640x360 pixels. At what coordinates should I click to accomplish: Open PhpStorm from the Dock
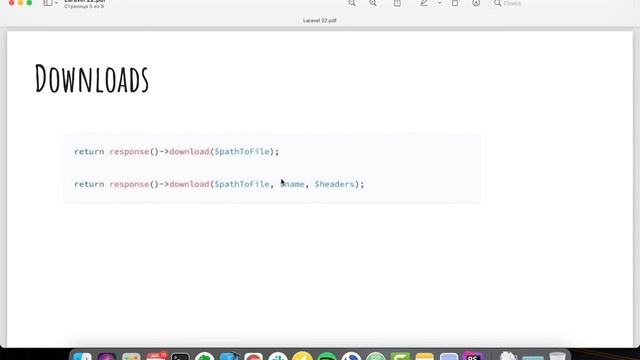473,356
